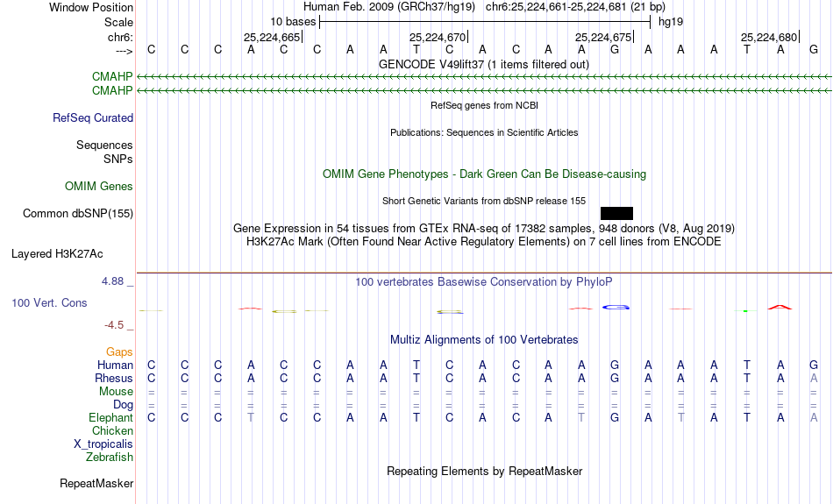Click the GTEx Gene Expression track title
Viewport: 833px width, 504px height.
coord(484,229)
